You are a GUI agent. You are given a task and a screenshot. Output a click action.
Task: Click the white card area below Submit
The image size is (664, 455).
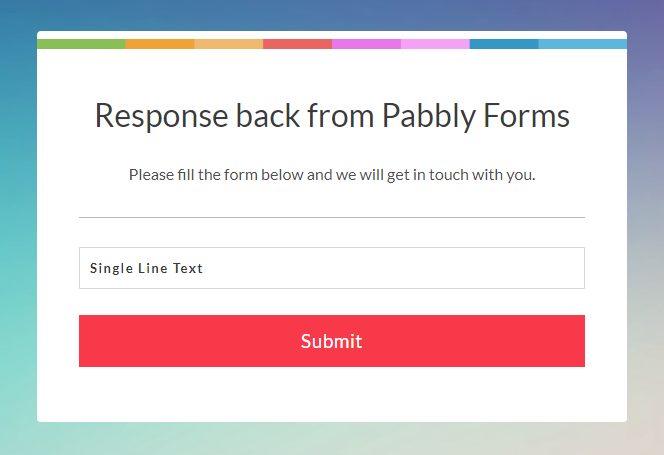click(x=332, y=394)
